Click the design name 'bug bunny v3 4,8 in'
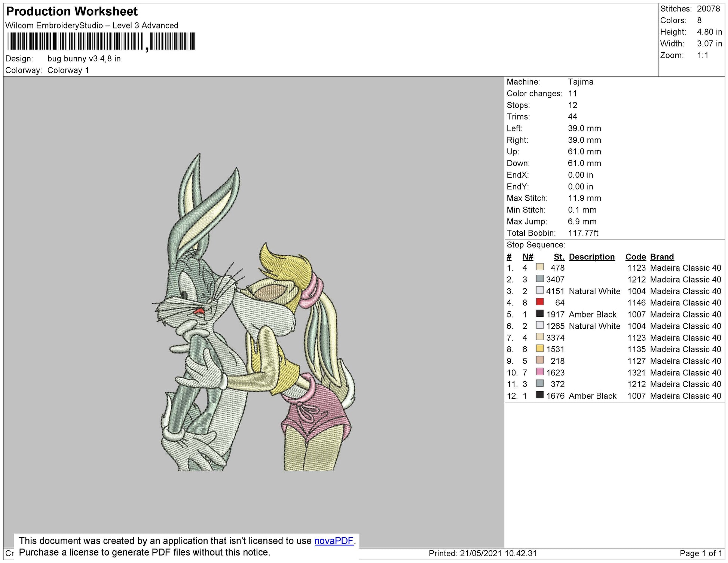The width and height of the screenshot is (728, 563). click(x=84, y=59)
